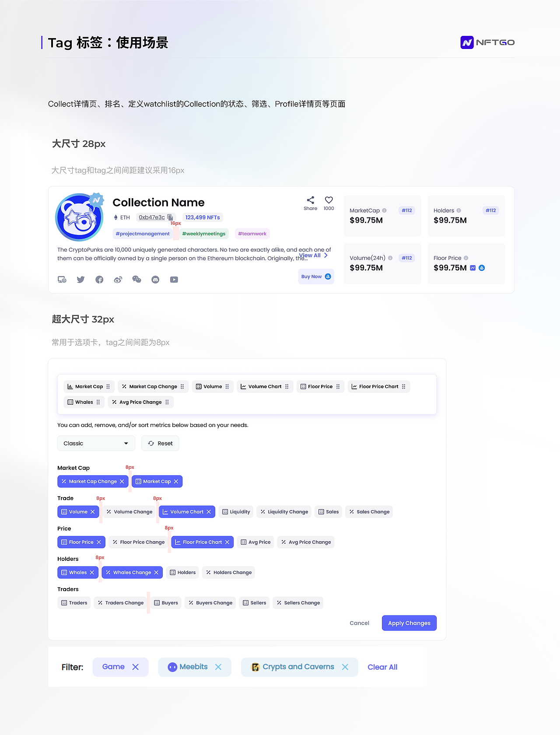
Task: Open the Discord social link
Action: (x=155, y=280)
